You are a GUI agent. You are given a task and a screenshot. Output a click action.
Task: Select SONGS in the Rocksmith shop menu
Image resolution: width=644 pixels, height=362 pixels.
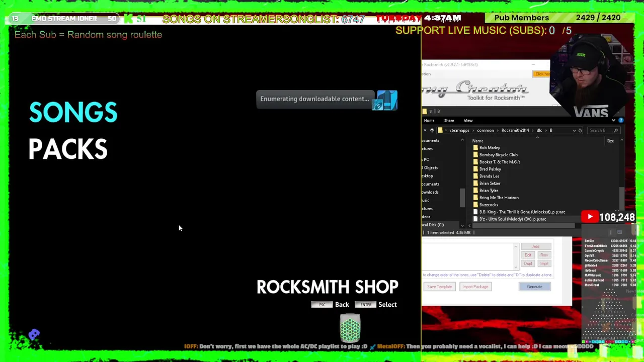73,112
